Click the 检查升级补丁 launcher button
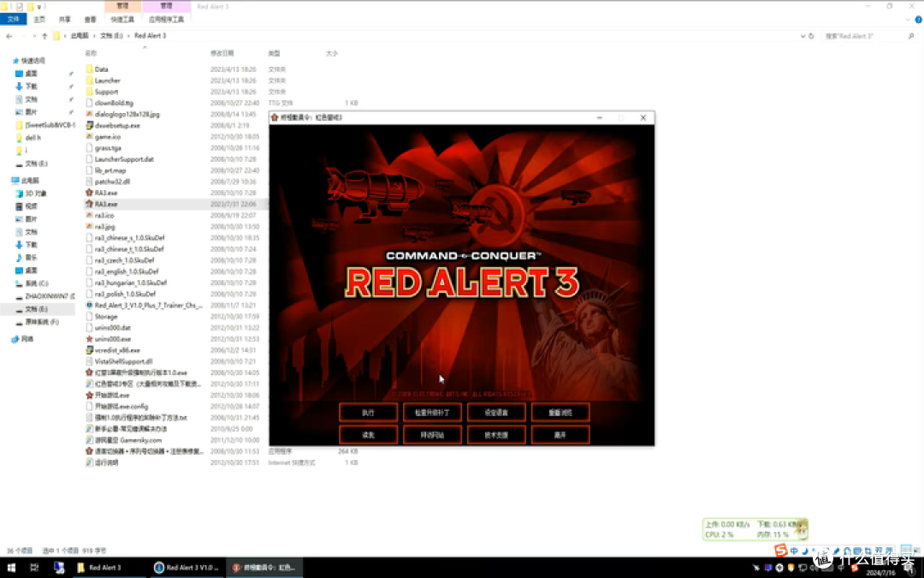Screen dimensions: 924x578 [432, 412]
